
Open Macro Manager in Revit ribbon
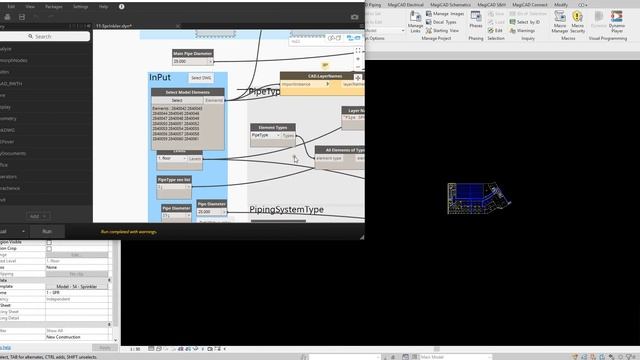[560, 21]
